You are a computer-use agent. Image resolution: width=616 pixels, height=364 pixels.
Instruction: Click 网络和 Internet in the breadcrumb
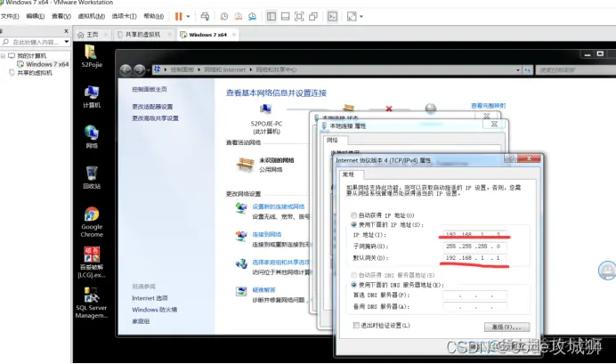pyautogui.click(x=224, y=69)
